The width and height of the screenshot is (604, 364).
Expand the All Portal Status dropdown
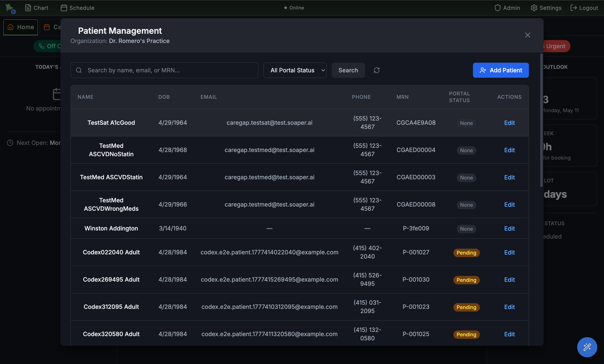point(295,70)
